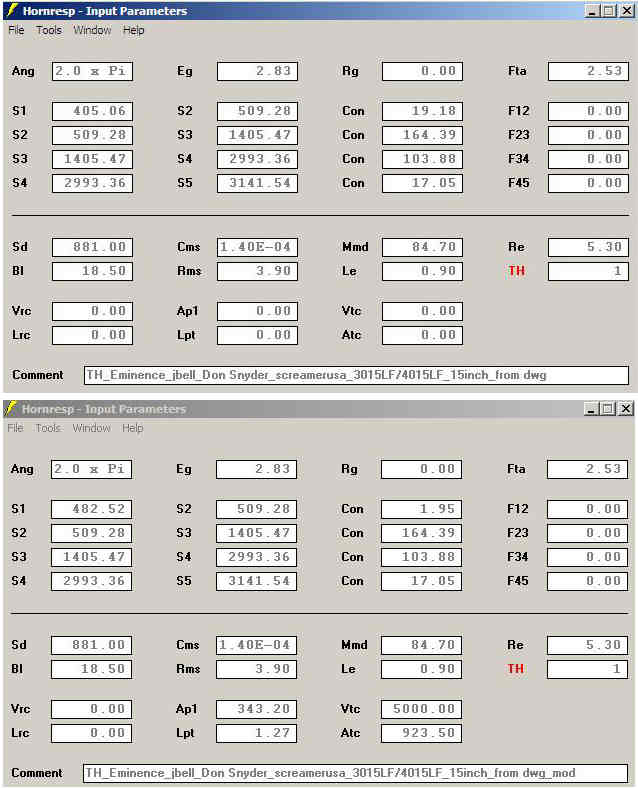Screen dimensions: 638x788
Task: Open Help menu in top Hornresp window
Action: 133,30
